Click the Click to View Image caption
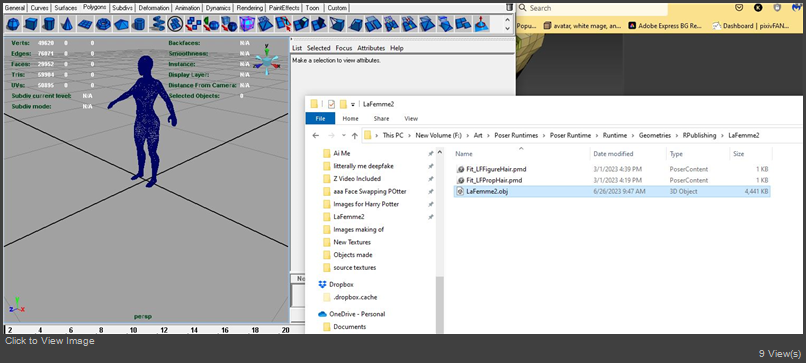Image resolution: width=806 pixels, height=363 pixels. click(x=50, y=341)
